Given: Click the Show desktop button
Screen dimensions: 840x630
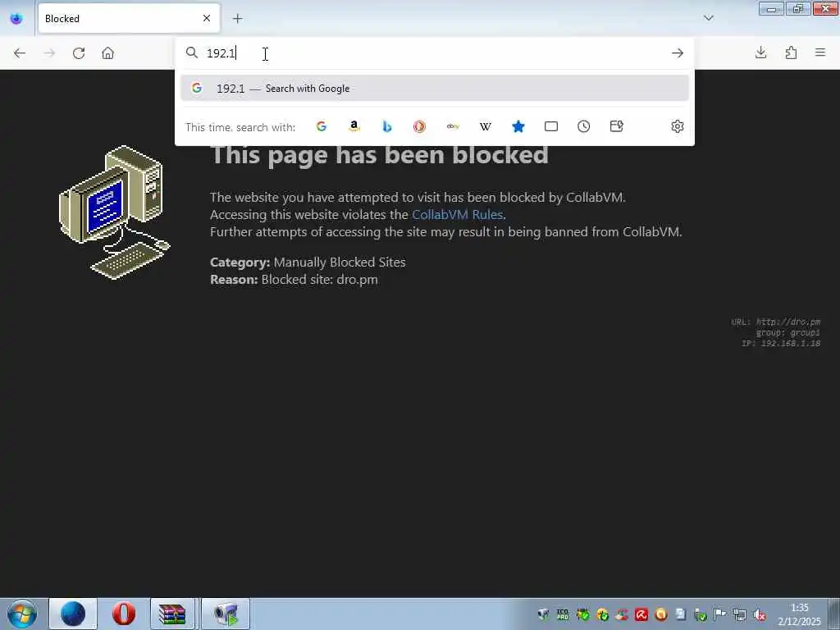Looking at the screenshot, I should pos(834,614).
